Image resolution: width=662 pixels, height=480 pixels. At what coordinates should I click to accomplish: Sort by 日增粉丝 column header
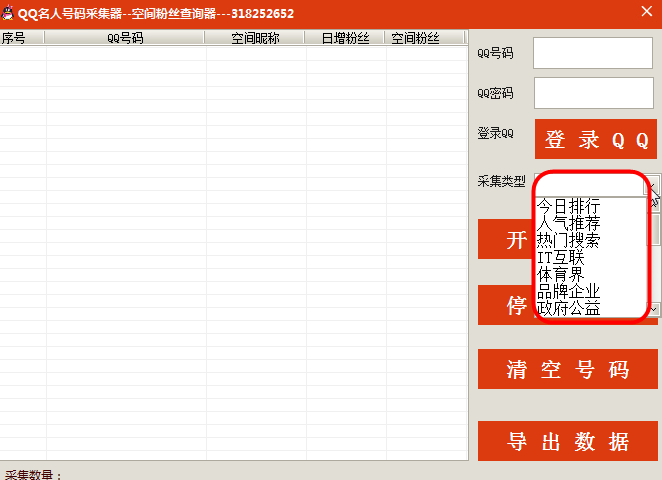point(345,39)
